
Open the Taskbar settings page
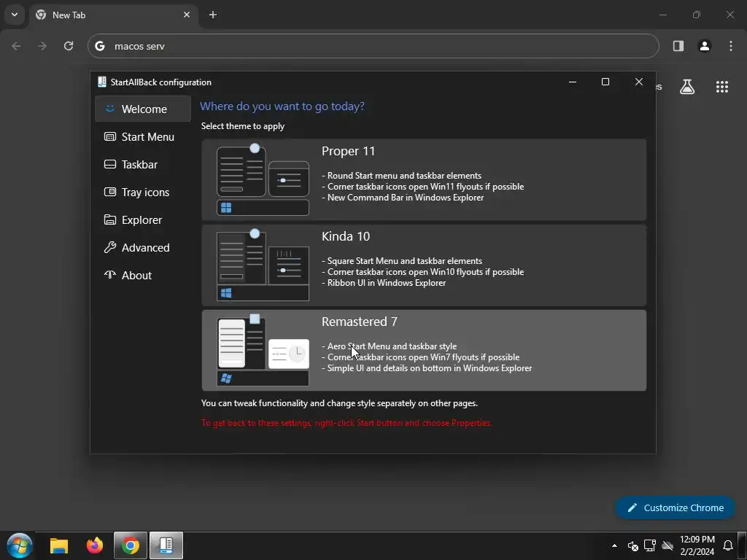tap(143, 164)
